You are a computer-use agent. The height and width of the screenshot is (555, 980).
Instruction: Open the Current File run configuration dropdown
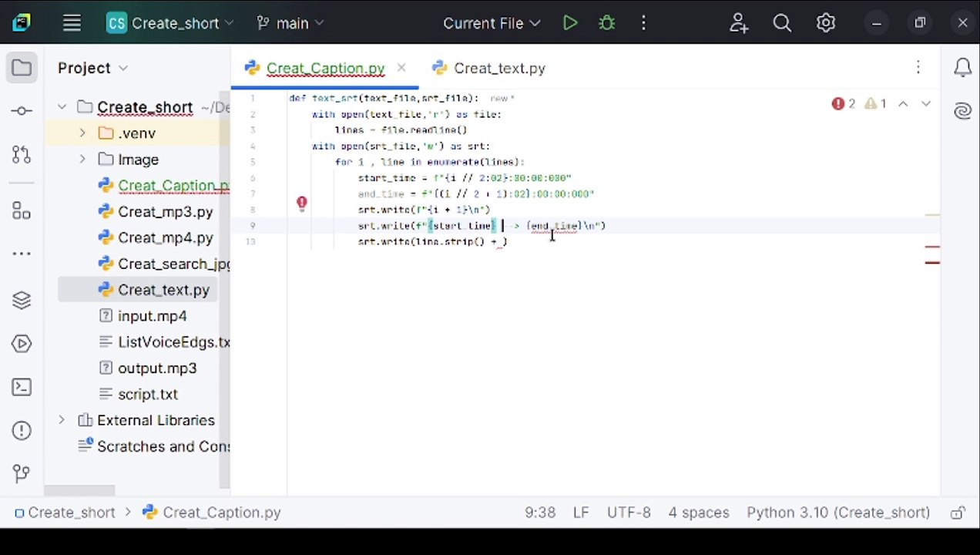pyautogui.click(x=492, y=23)
